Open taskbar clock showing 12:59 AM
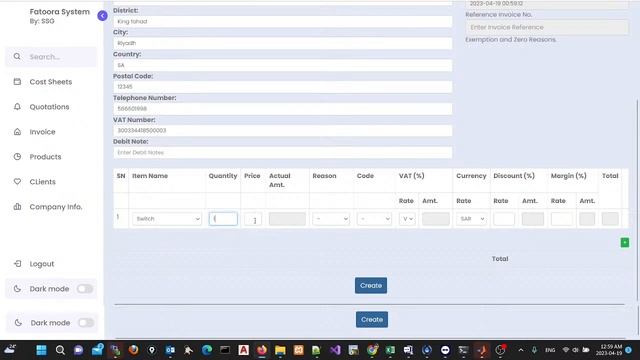This screenshot has width=640, height=360. pyautogui.click(x=609, y=350)
